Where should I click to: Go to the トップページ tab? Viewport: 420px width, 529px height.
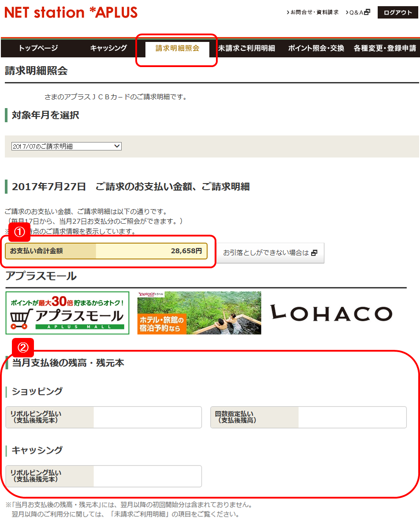38,48
